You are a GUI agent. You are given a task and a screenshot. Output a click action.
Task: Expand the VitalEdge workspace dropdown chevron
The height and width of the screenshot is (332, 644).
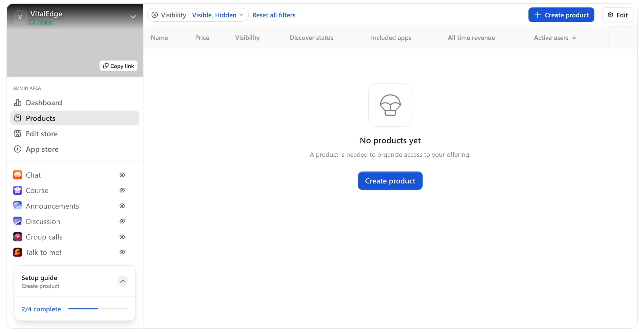133,17
